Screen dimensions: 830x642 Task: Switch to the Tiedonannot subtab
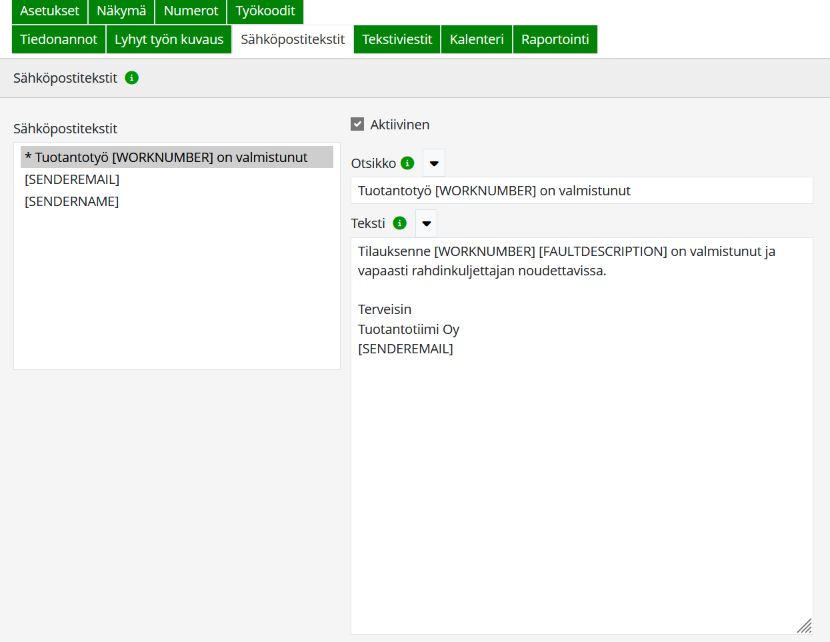click(x=59, y=39)
